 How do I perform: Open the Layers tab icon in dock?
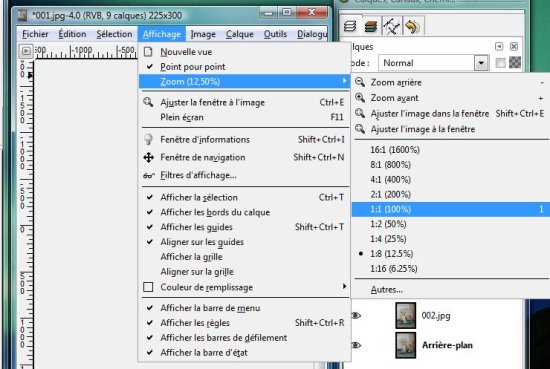[350, 26]
